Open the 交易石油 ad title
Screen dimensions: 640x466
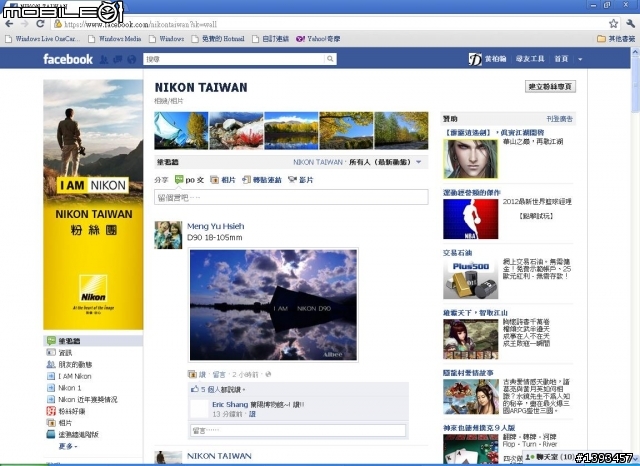point(458,253)
